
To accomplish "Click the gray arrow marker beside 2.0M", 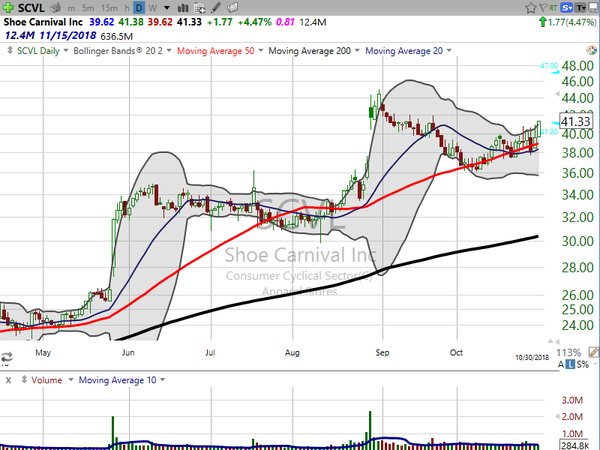I will click(x=558, y=416).
